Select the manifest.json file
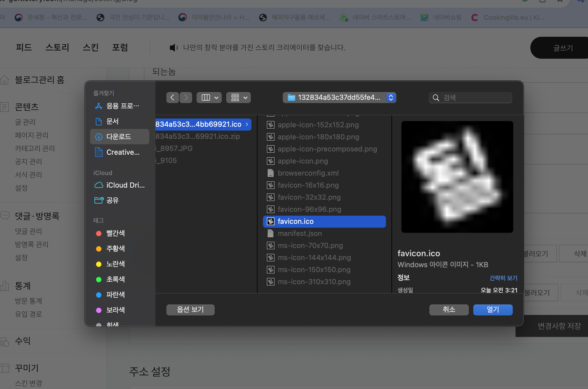 point(299,233)
